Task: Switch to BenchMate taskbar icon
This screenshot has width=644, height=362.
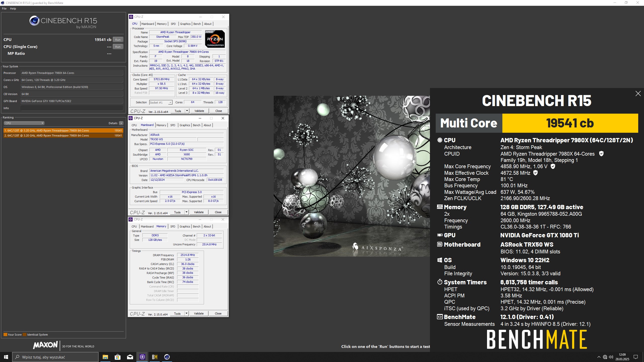Action: [154, 357]
